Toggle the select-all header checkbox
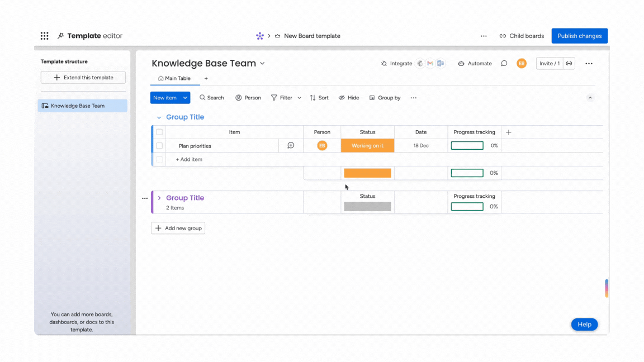644x362 pixels. (159, 132)
